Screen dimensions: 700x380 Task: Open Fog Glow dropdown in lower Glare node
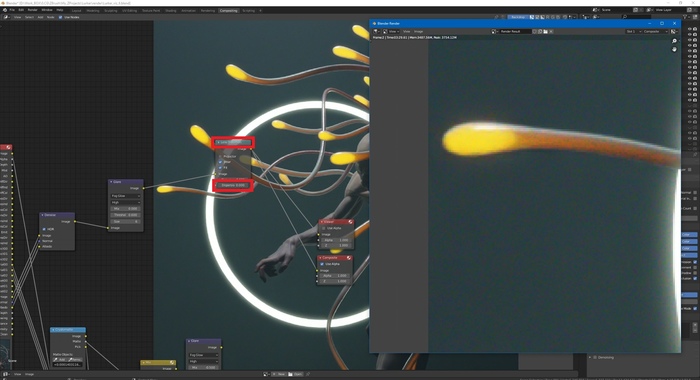(x=203, y=355)
